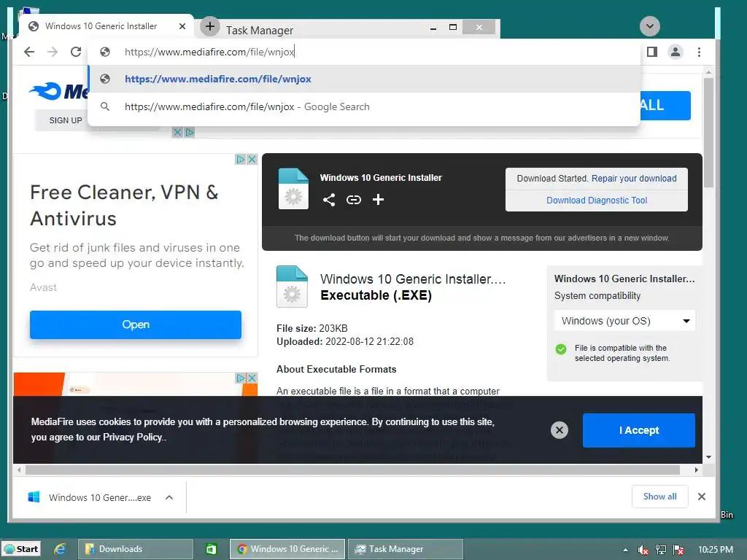Image resolution: width=747 pixels, height=560 pixels.
Task: Launch Internet Explorer from the taskbar
Action: click(60, 549)
